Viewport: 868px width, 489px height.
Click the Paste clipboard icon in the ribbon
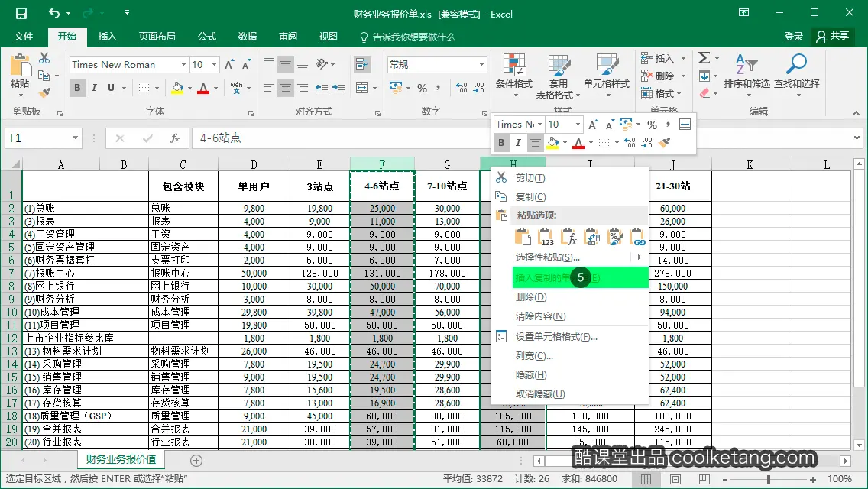21,65
